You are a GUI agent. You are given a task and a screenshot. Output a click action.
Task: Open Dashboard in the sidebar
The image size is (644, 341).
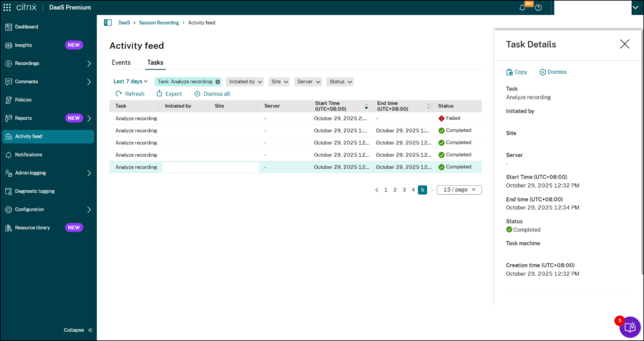[26, 27]
